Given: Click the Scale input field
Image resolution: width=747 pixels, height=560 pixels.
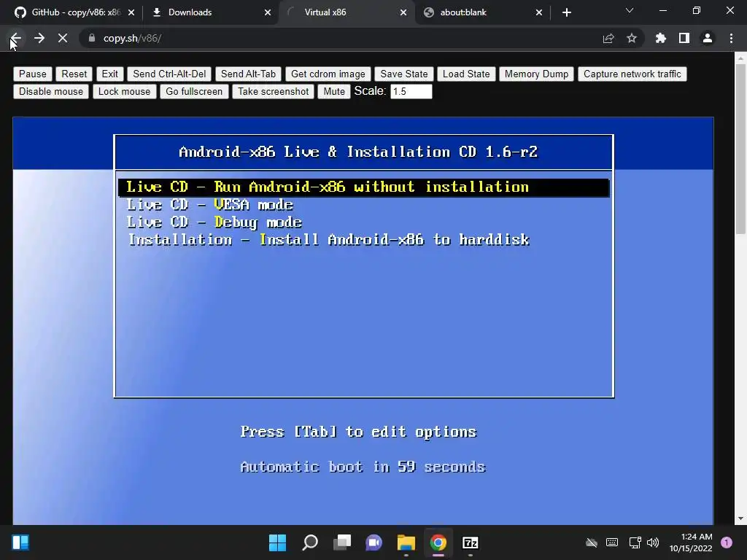Looking at the screenshot, I should click(411, 91).
